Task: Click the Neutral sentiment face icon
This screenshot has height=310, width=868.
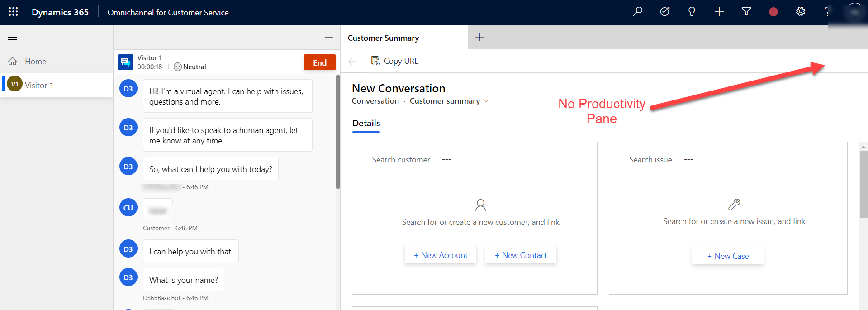Action: coord(178,67)
